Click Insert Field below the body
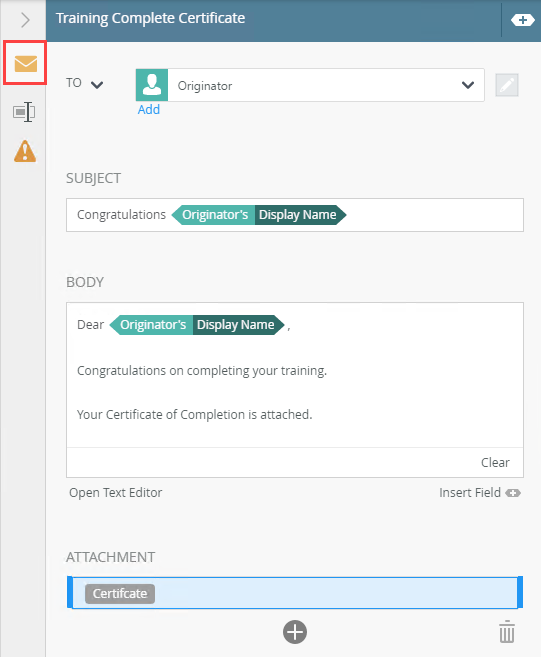This screenshot has width=541, height=657. [x=480, y=493]
